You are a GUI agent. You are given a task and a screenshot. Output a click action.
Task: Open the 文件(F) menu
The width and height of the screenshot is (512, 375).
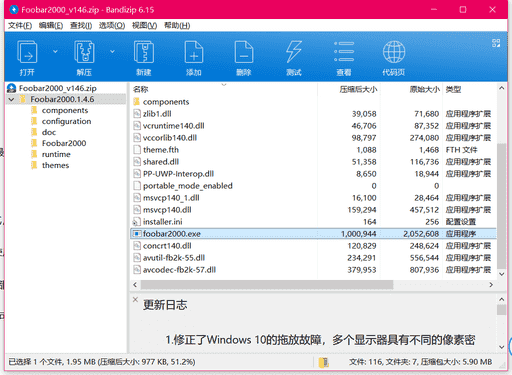(20, 26)
